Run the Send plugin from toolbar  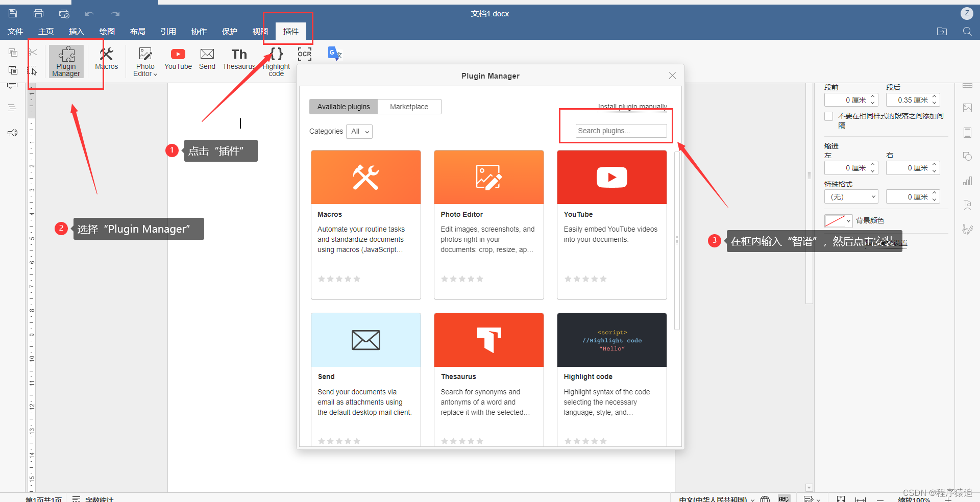[207, 59]
